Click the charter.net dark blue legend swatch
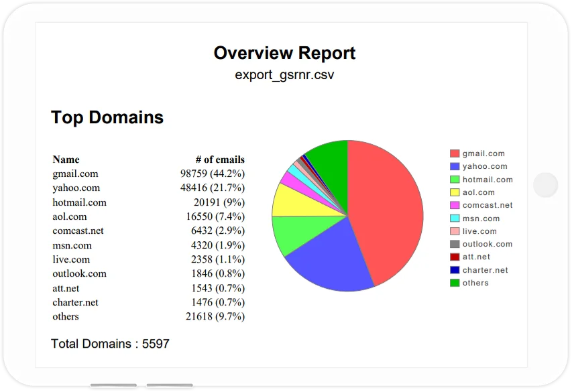Image resolution: width=572 pixels, height=392 pixels. click(455, 270)
